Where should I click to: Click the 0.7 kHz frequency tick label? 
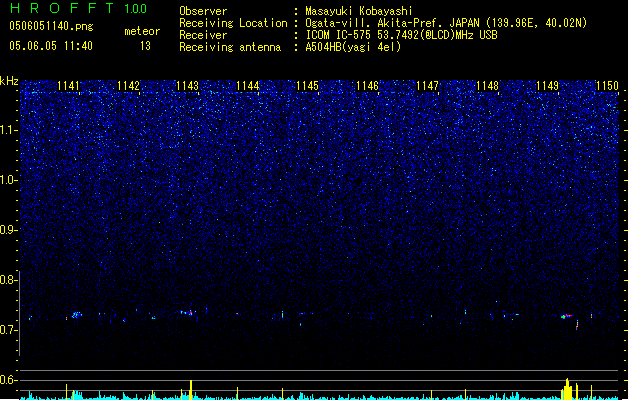[x=9, y=330]
